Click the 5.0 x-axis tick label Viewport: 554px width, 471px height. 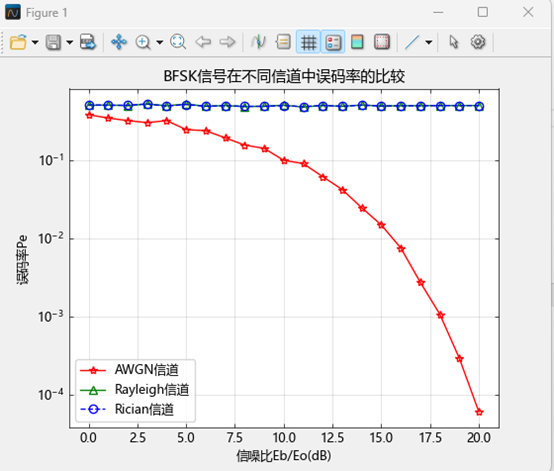pyautogui.click(x=186, y=438)
